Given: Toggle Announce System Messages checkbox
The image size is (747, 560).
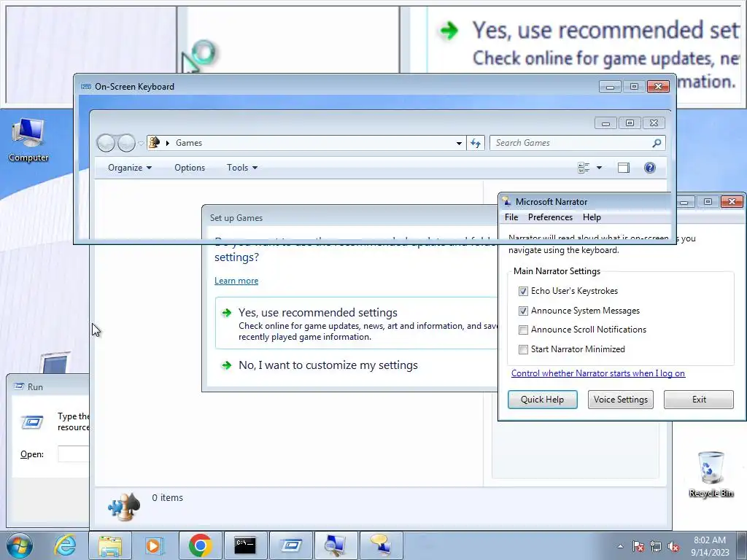Looking at the screenshot, I should coord(523,311).
